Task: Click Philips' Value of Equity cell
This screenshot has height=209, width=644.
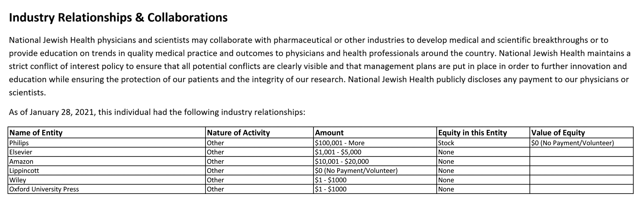Action: pos(572,143)
